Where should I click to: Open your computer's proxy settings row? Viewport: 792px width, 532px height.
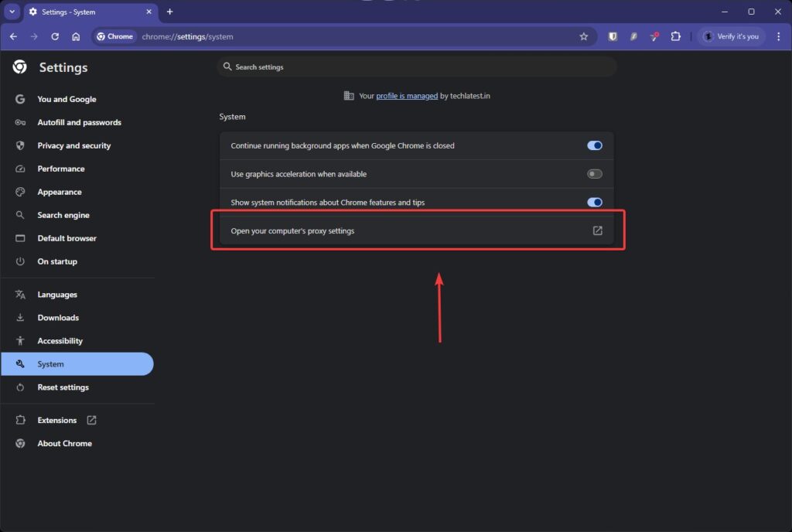point(417,230)
